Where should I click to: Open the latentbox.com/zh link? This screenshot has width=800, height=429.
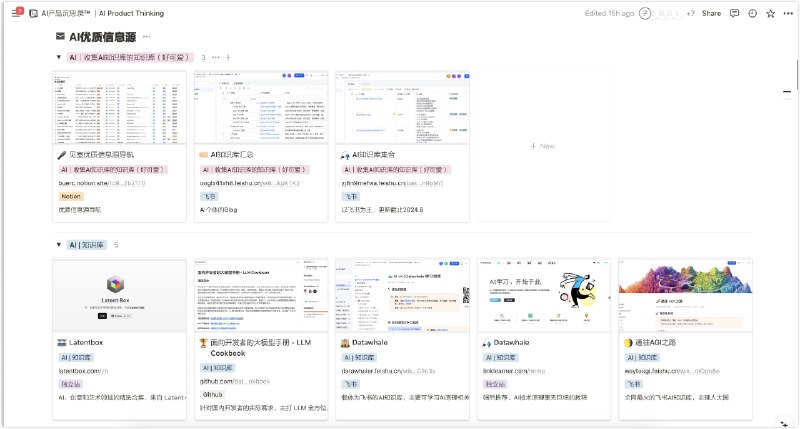click(83, 371)
